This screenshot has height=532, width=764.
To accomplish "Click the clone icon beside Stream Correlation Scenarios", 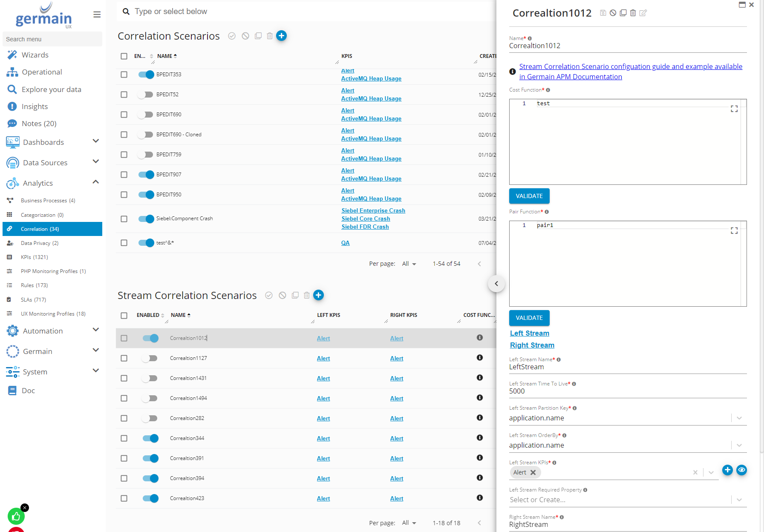I will pyautogui.click(x=295, y=296).
